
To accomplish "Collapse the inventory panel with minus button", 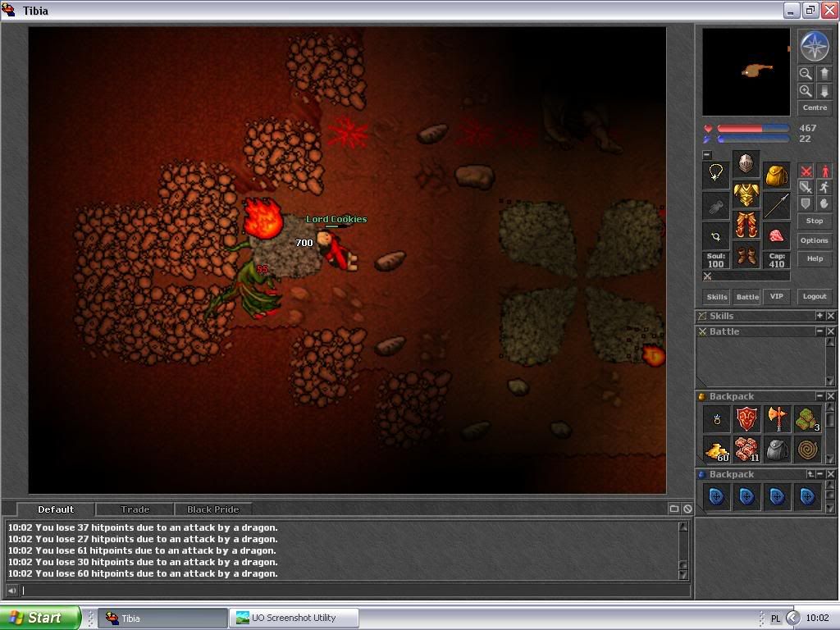I will (707, 155).
